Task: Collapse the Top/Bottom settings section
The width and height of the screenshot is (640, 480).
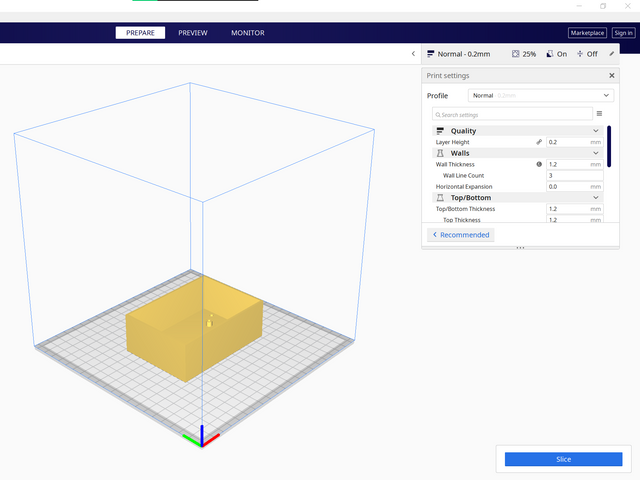Action: 596,198
